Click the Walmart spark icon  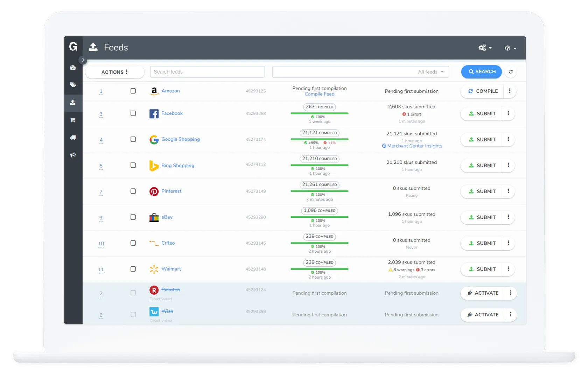pyautogui.click(x=154, y=269)
